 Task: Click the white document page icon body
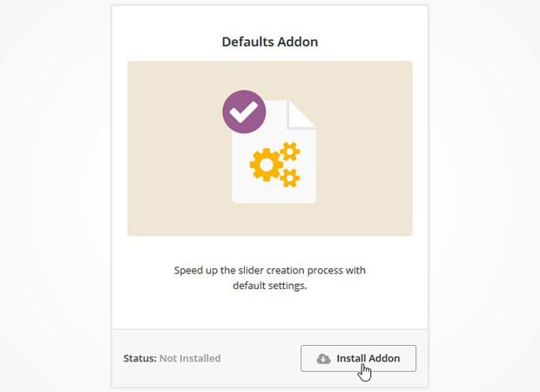[273, 152]
